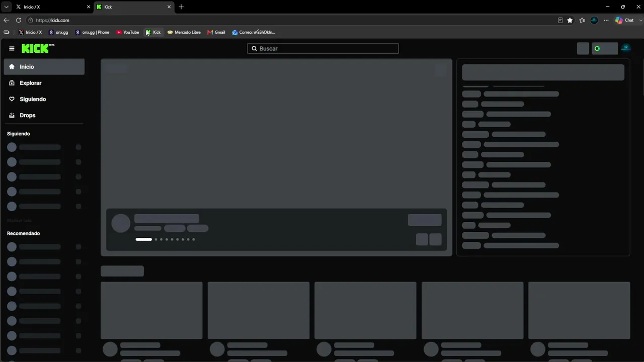This screenshot has width=644, height=362.
Task: Open the tab actions dropdown arrow
Action: (x=6, y=7)
